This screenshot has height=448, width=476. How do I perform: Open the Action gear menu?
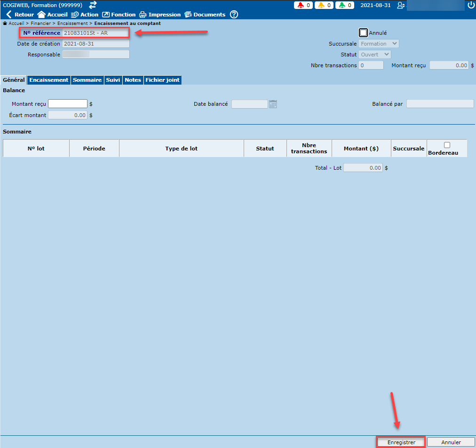(74, 15)
